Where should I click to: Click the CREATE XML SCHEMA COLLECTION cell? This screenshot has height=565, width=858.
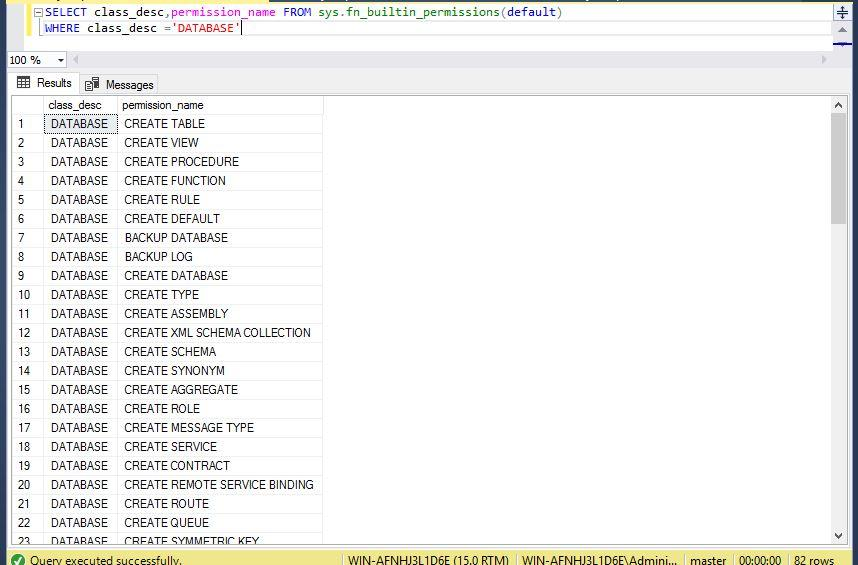click(x=220, y=333)
